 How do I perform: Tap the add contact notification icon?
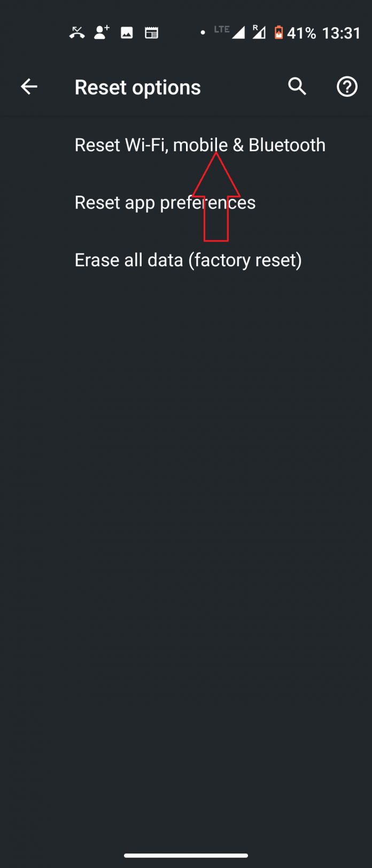point(101,33)
